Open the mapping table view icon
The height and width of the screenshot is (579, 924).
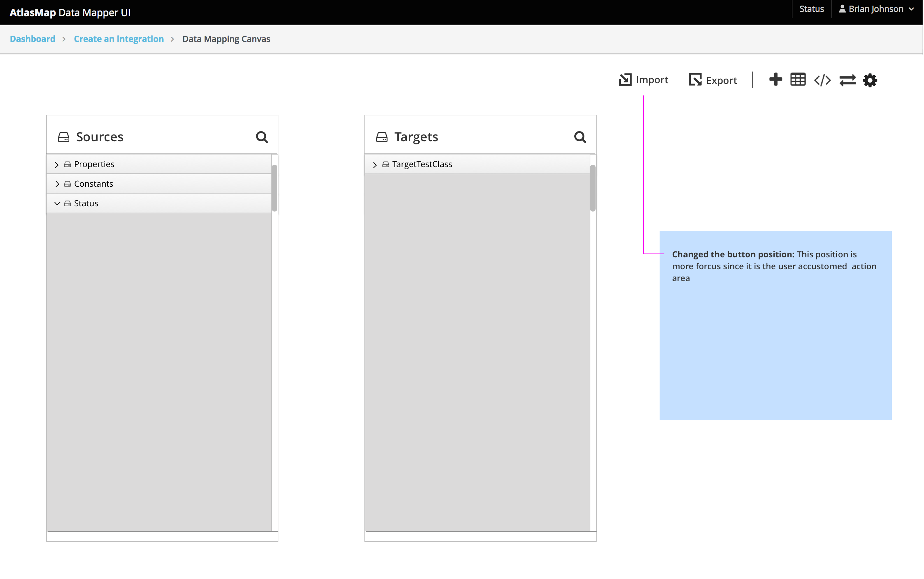pos(798,80)
